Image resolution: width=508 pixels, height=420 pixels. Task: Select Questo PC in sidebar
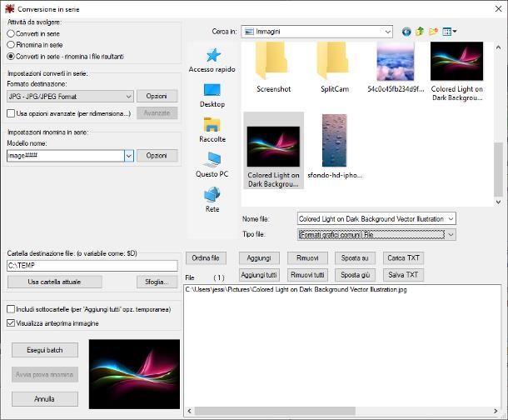click(x=212, y=165)
